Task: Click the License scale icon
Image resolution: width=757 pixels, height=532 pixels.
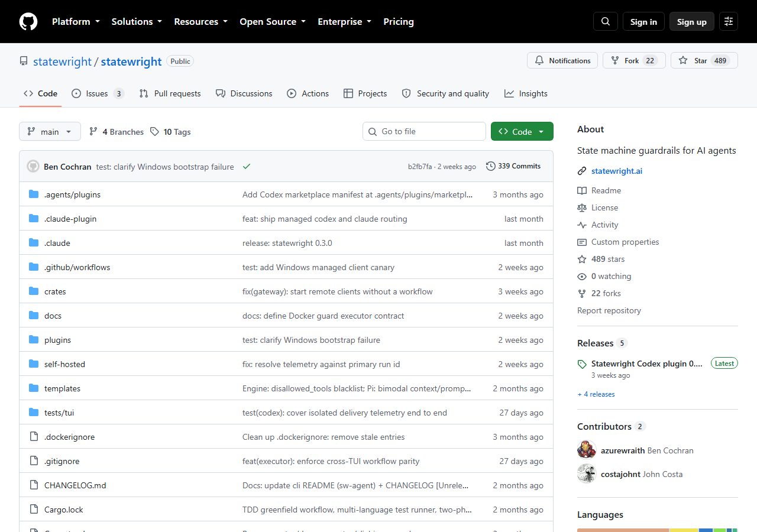Action: click(582, 207)
